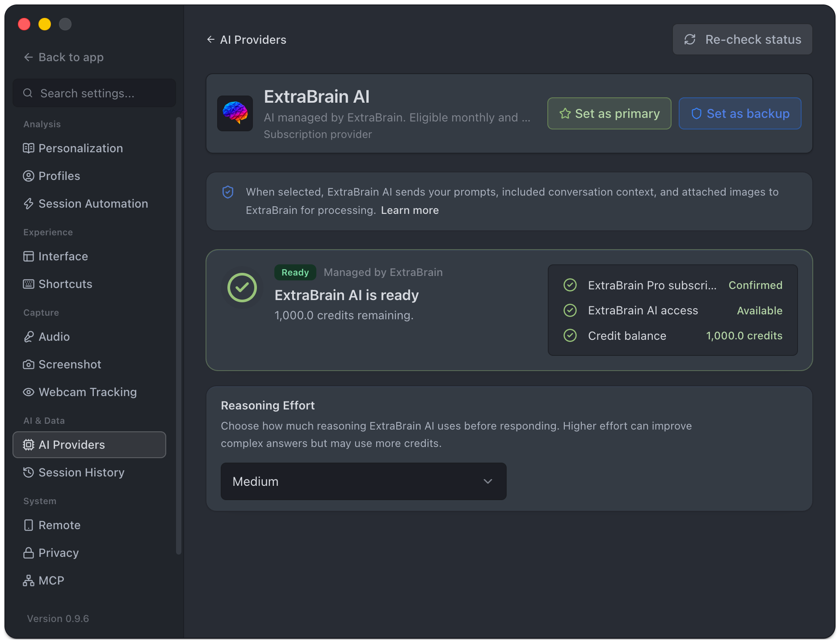Click the privacy shield icon in notice
This screenshot has height=643, width=840.
pyautogui.click(x=228, y=192)
